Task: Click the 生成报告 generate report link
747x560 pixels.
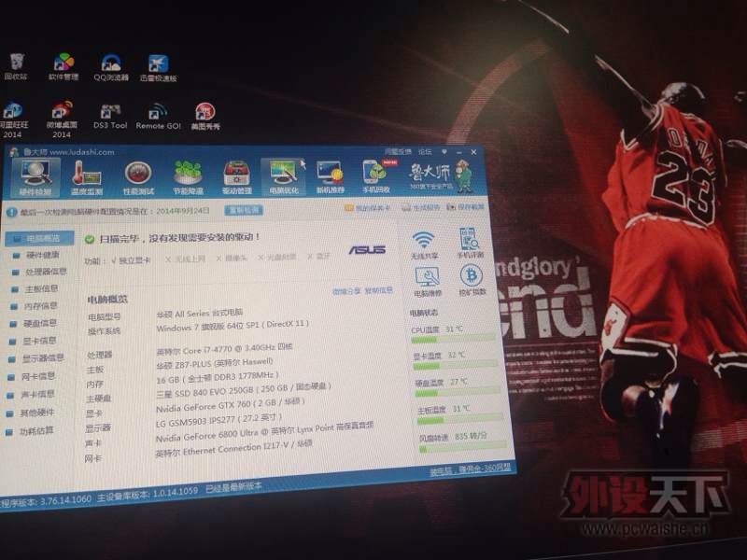Action: (421, 207)
